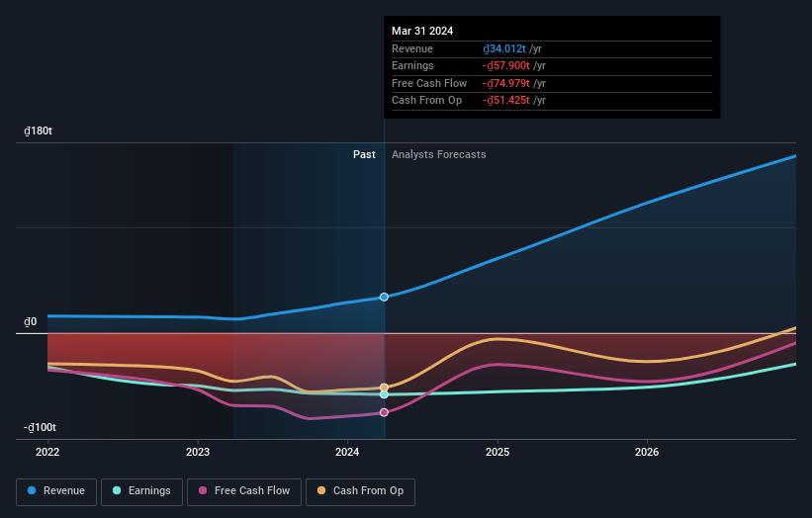Click the Past section label
812x518 pixels.
pos(364,154)
